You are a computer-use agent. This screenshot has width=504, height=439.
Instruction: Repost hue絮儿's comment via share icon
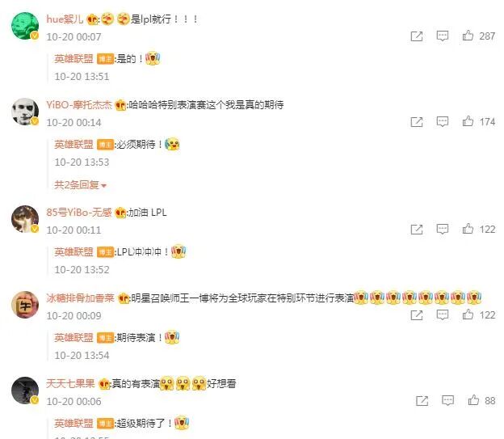coord(417,36)
